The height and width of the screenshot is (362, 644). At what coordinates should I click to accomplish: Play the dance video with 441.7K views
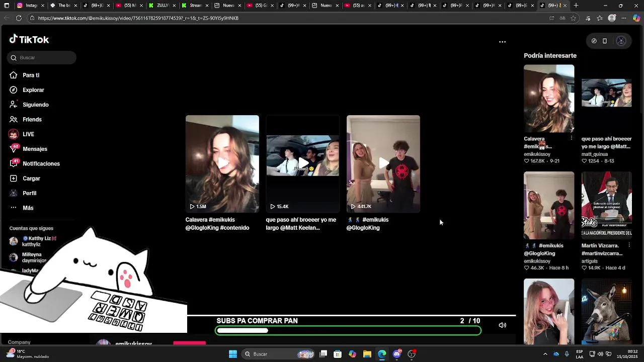pos(383,164)
